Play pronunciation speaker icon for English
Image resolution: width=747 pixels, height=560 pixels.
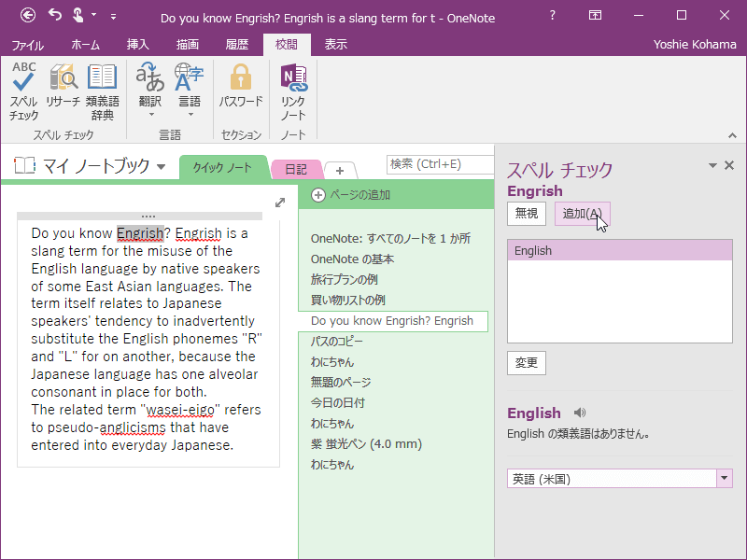click(x=579, y=413)
